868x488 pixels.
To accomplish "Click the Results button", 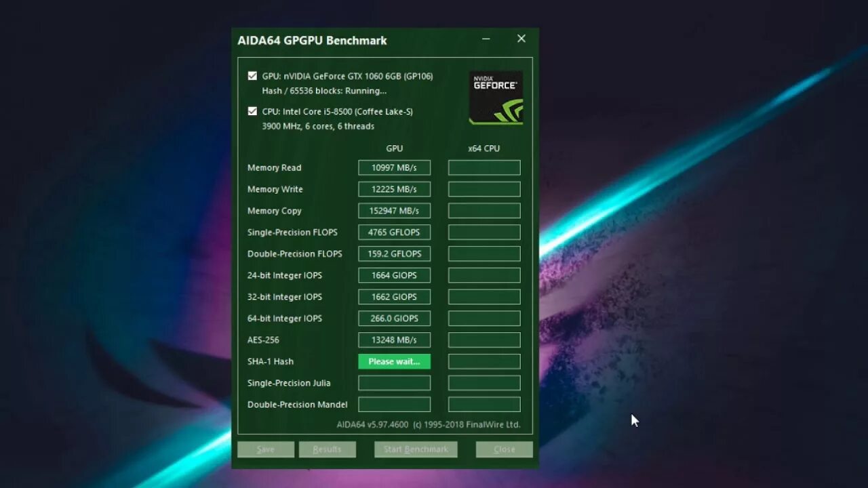I will click(x=327, y=449).
